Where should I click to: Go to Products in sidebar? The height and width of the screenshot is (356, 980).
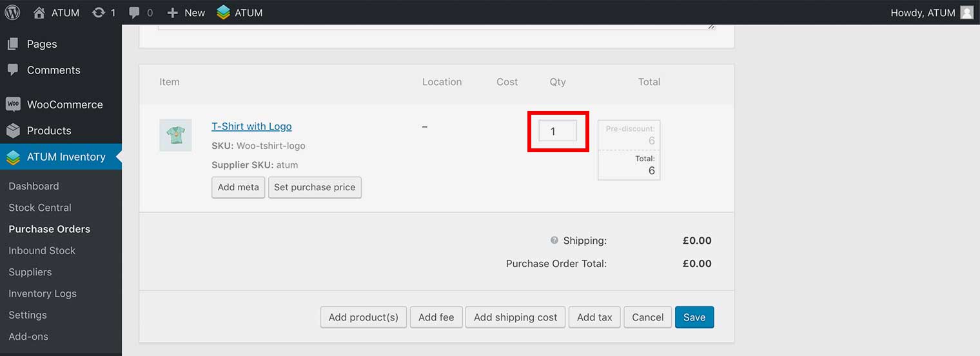click(49, 130)
